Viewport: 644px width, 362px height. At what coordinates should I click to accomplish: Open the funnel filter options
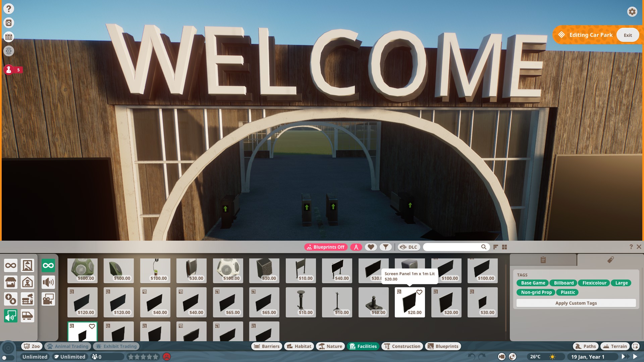[386, 247]
